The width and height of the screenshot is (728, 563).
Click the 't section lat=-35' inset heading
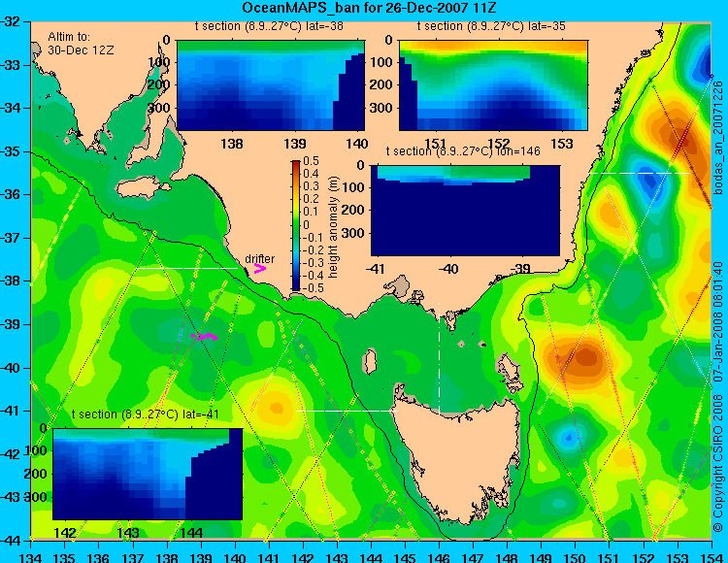[x=491, y=26]
